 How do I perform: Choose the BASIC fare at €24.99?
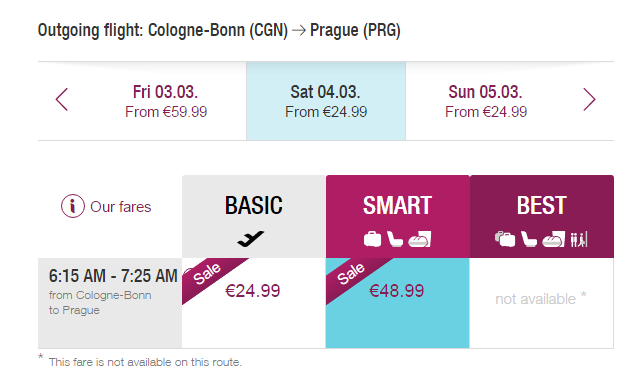coord(254,303)
